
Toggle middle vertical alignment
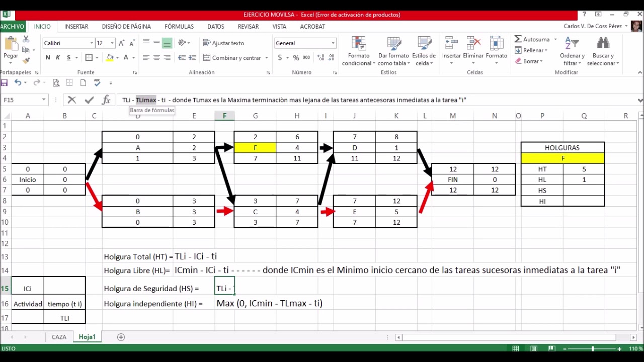click(156, 43)
